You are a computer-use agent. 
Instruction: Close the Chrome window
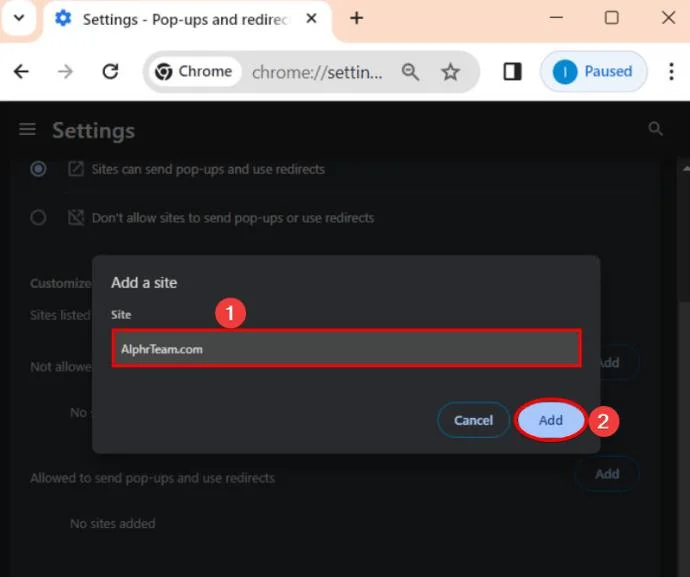click(x=668, y=18)
